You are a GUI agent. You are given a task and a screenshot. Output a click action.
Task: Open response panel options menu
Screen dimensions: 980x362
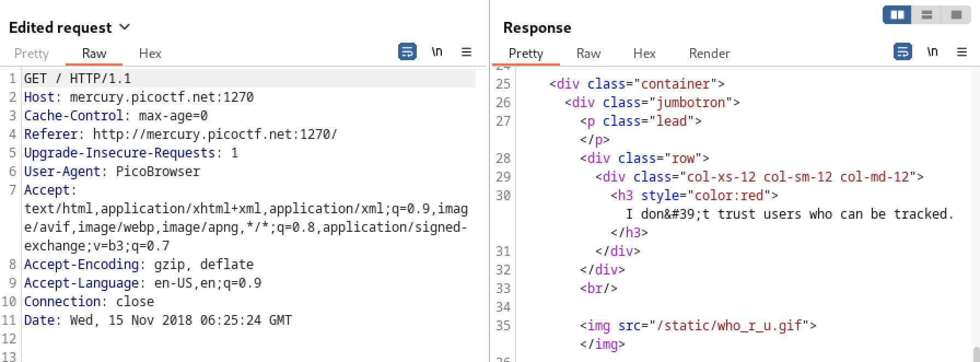(x=962, y=52)
